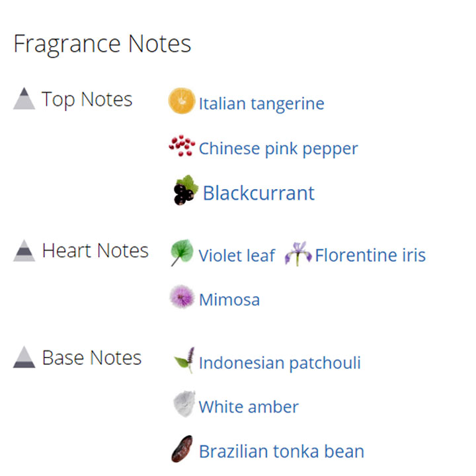This screenshot has height=476, width=476.
Task: Open the White amber link
Action: click(249, 407)
